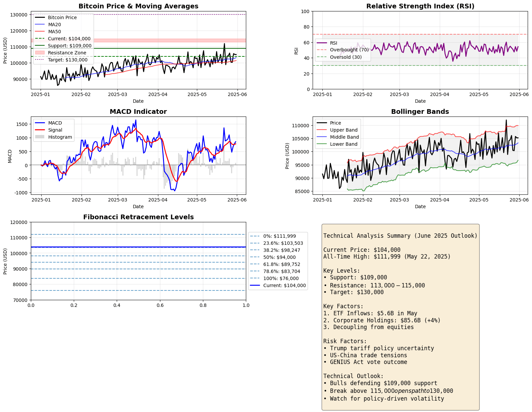Click 'ETF Inflows: $5.6B in May'

370,313
